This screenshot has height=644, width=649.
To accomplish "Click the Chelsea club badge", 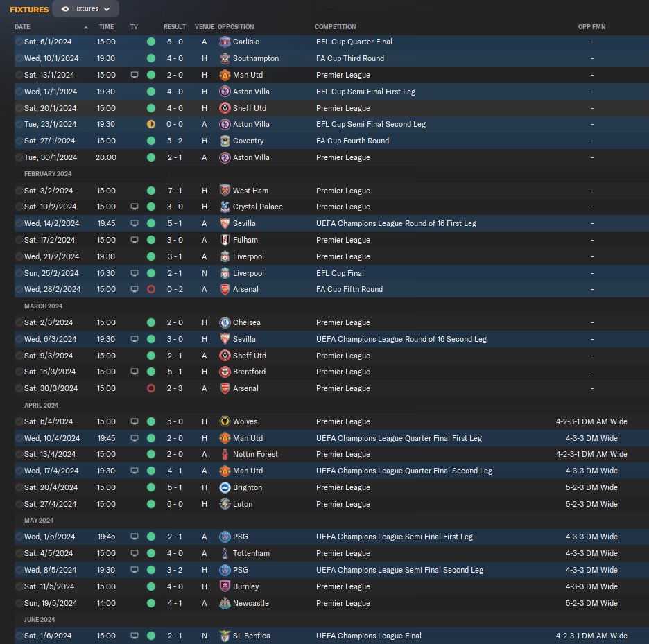I will [225, 322].
